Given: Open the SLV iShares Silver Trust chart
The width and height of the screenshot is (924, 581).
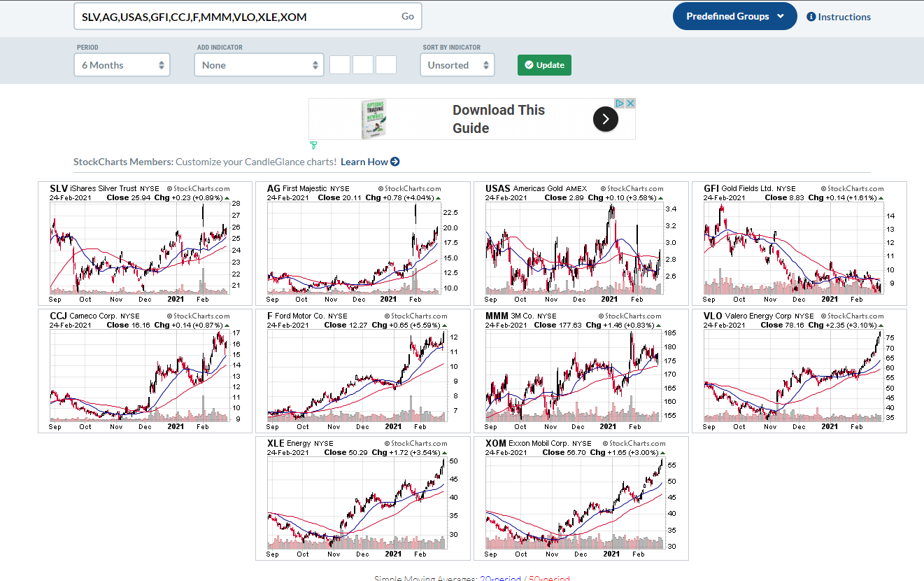Looking at the screenshot, I should click(145, 244).
